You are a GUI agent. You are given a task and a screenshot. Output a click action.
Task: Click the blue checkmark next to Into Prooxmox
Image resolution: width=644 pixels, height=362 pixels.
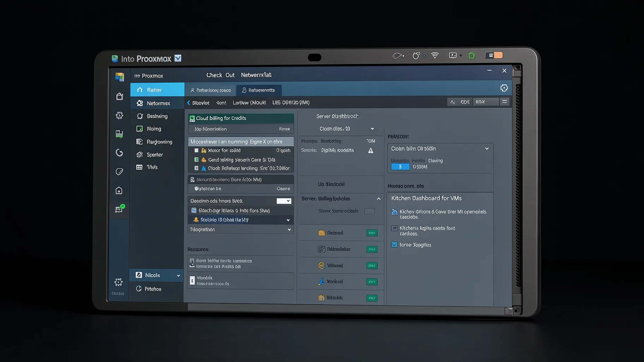pyautogui.click(x=178, y=58)
